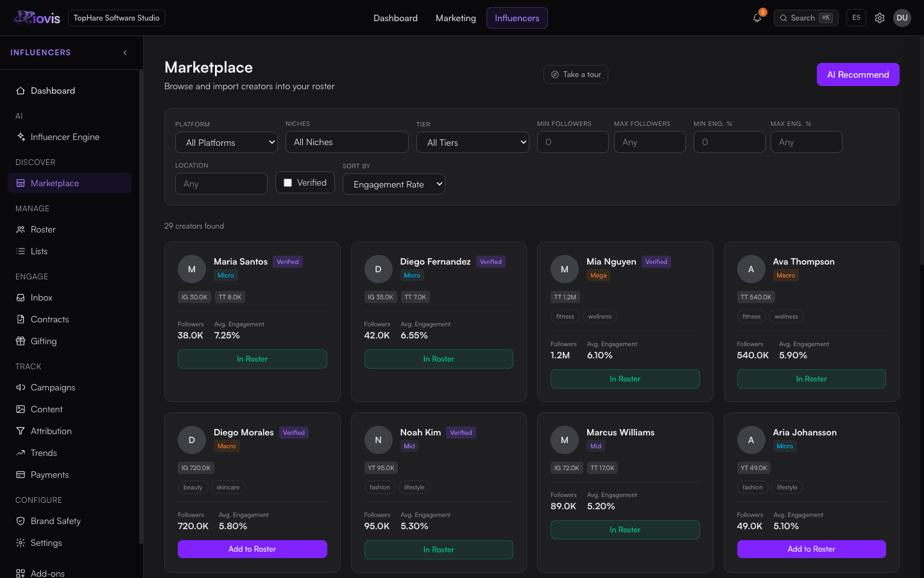Collapse the Influencers sidebar chevron

(125, 53)
